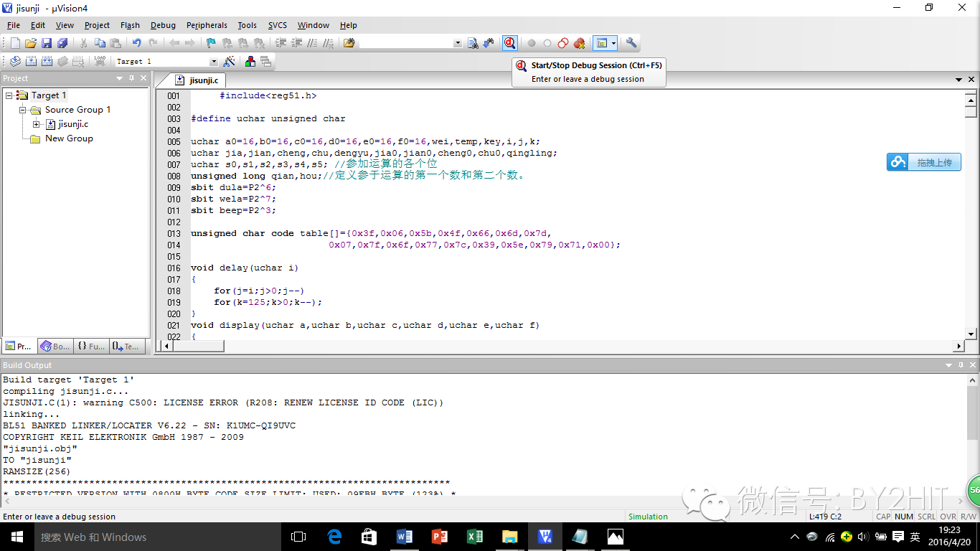Open the Debug menu
Image resolution: width=980 pixels, height=551 pixels.
click(163, 25)
